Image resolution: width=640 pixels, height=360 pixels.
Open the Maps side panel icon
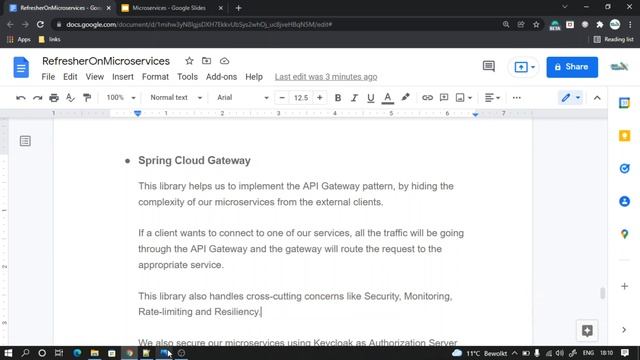click(x=624, y=234)
